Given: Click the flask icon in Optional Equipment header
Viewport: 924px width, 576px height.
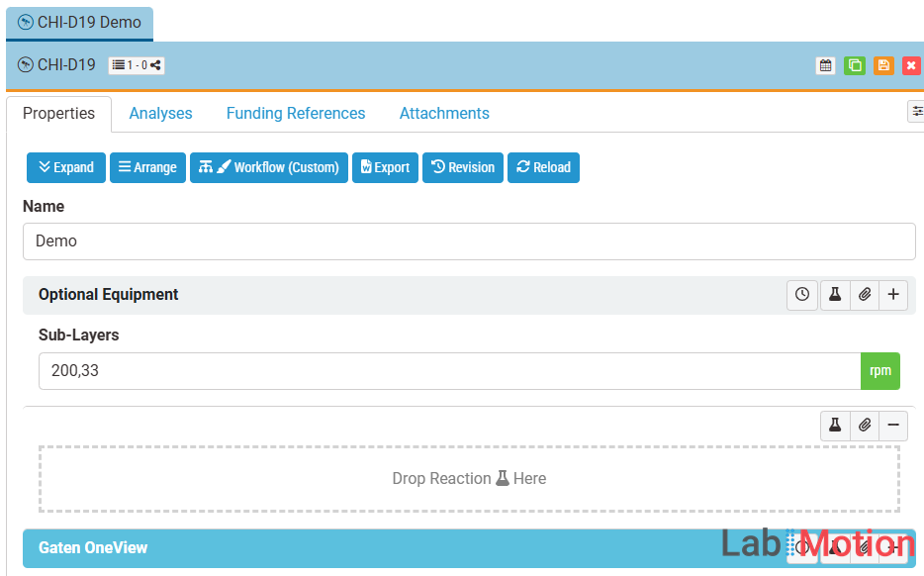Looking at the screenshot, I should click(x=835, y=295).
